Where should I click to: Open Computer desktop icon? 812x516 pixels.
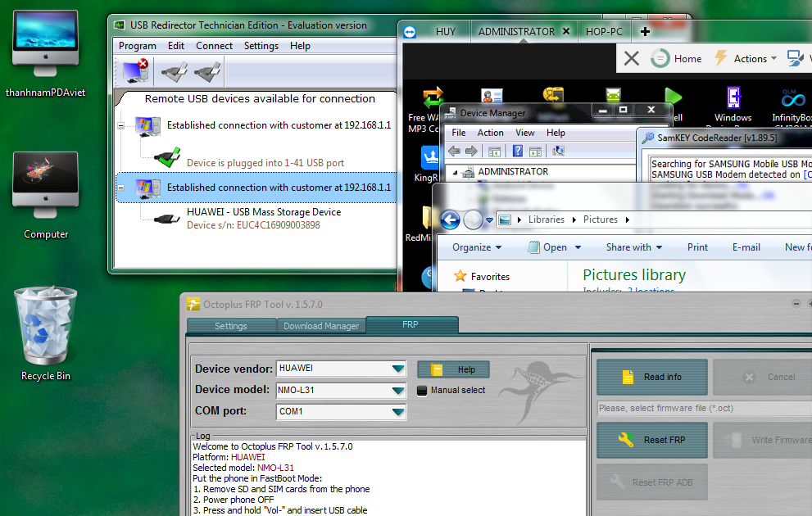[46, 196]
